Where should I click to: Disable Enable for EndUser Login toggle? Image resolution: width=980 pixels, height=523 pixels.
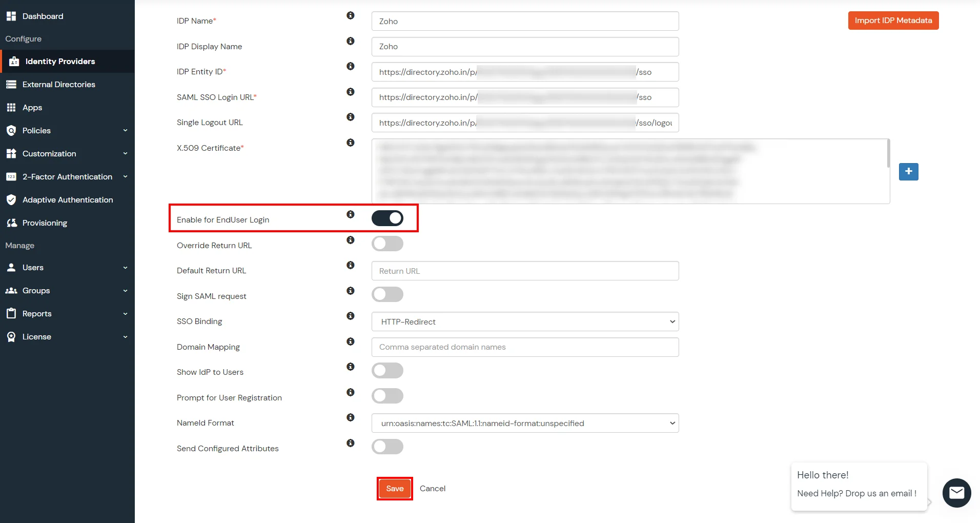[387, 218]
